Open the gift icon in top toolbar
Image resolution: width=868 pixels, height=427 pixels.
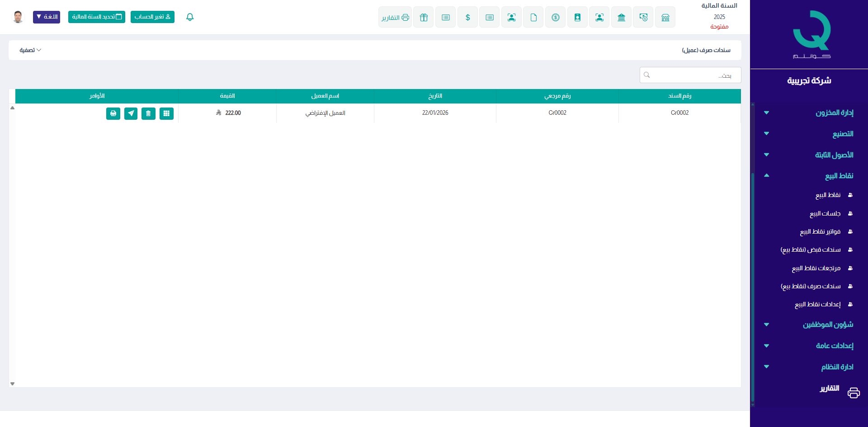pyautogui.click(x=423, y=17)
